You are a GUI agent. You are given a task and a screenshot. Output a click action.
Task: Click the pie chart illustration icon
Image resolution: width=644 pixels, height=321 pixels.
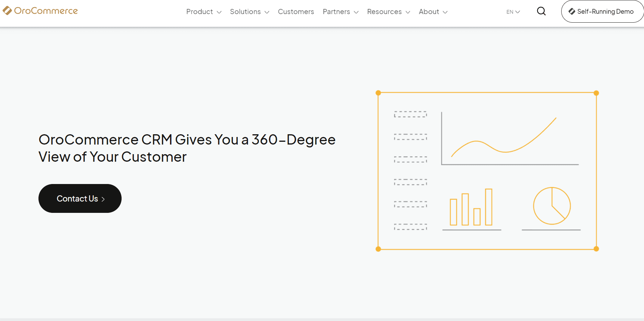pos(552,206)
